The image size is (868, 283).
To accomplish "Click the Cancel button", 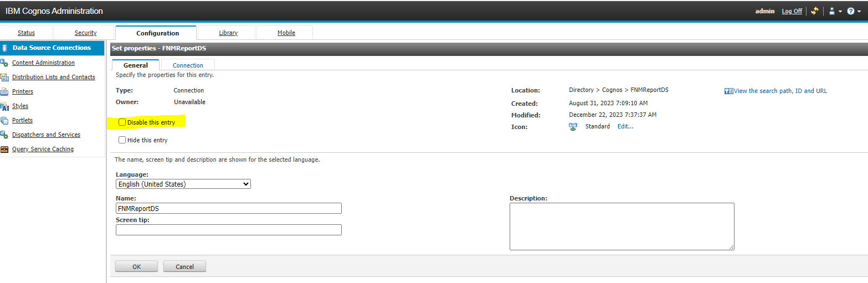I will click(184, 266).
